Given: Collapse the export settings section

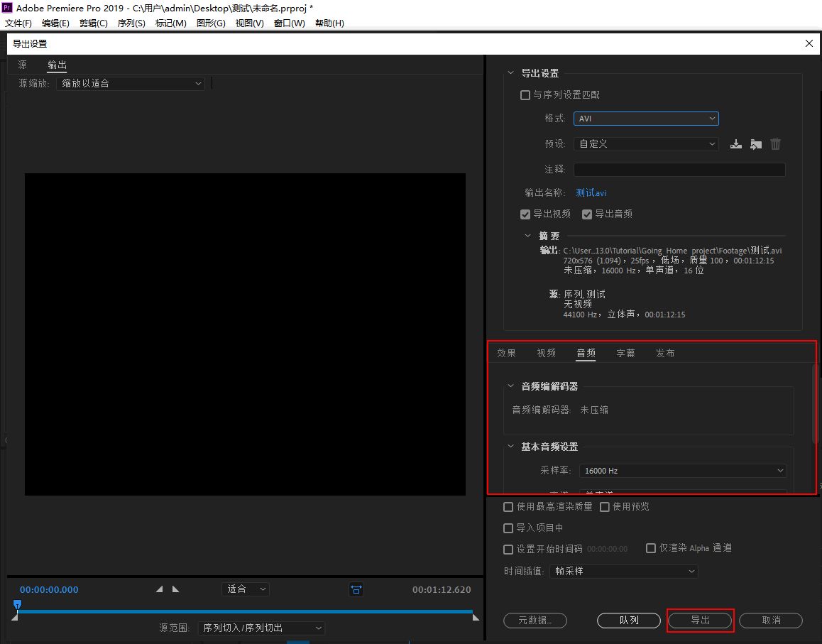Looking at the screenshot, I should pos(510,73).
